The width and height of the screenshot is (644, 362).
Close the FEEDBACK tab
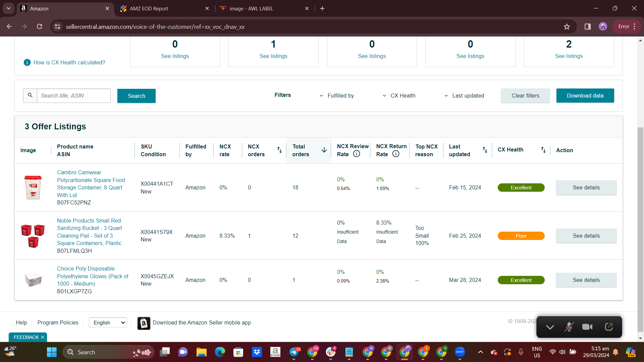pyautogui.click(x=43, y=337)
